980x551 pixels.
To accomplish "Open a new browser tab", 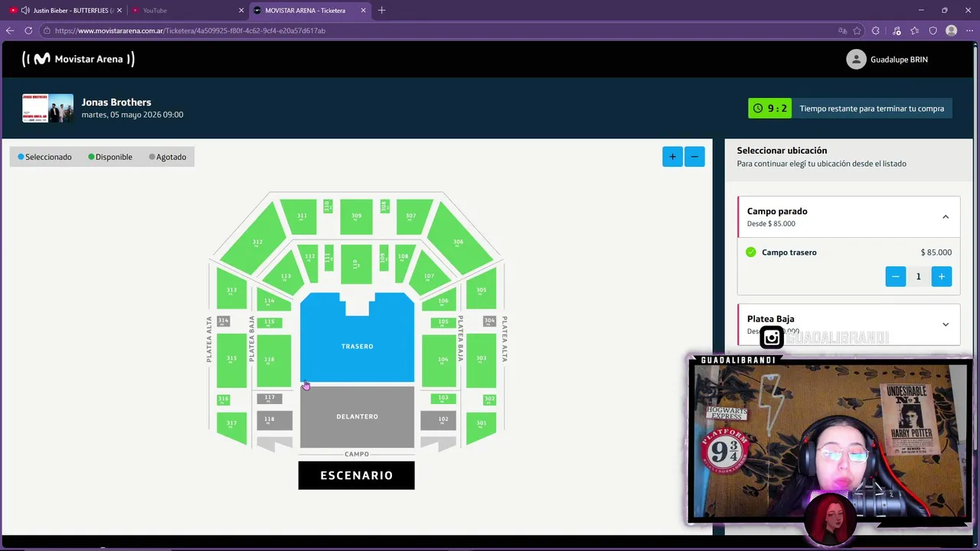I will click(x=381, y=10).
